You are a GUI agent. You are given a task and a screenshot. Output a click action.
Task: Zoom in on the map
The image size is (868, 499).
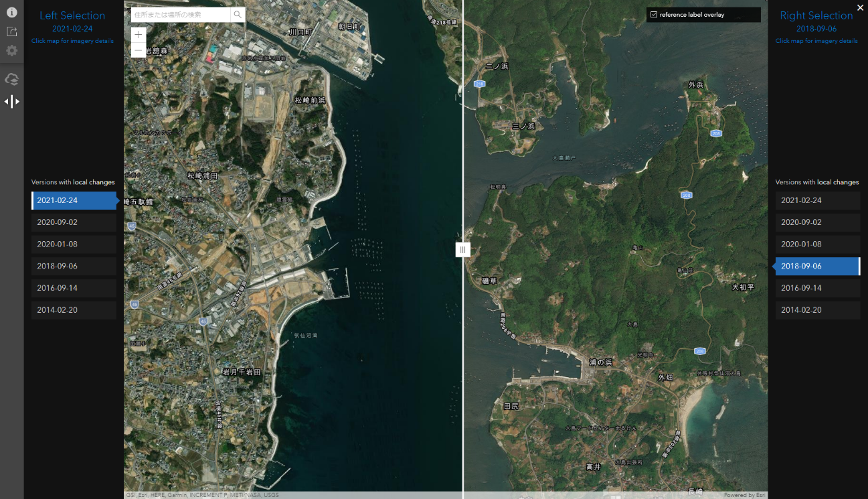[x=139, y=34]
